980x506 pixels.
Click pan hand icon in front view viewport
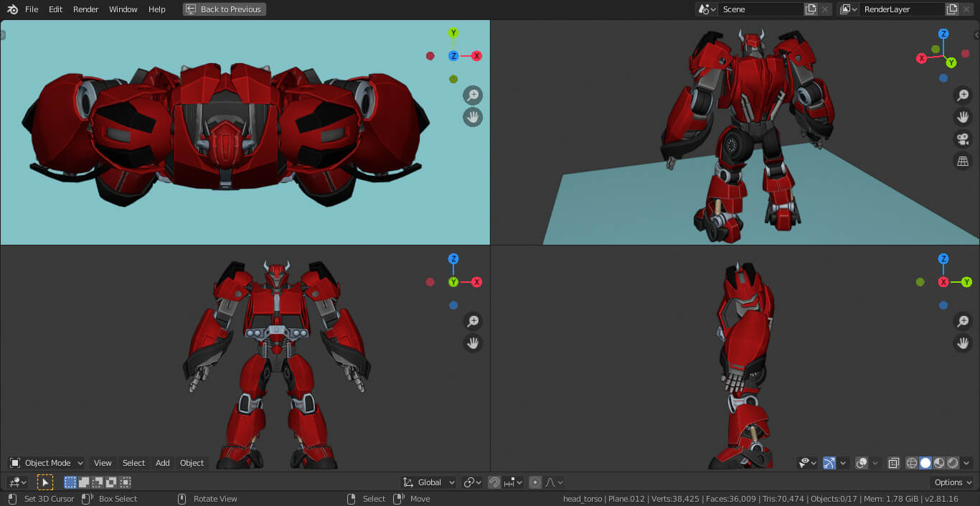(473, 344)
